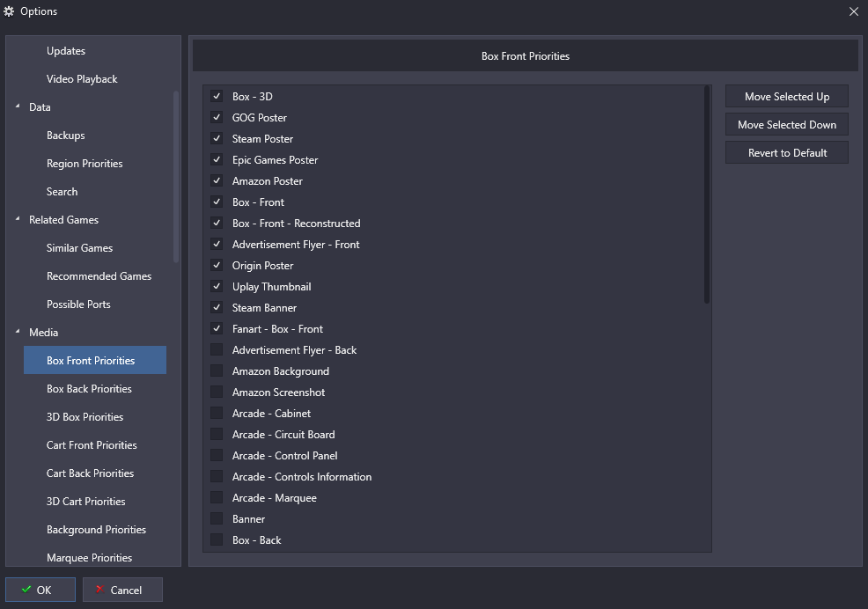This screenshot has height=609, width=868.
Task: Open the Video Playback settings page
Action: point(82,79)
